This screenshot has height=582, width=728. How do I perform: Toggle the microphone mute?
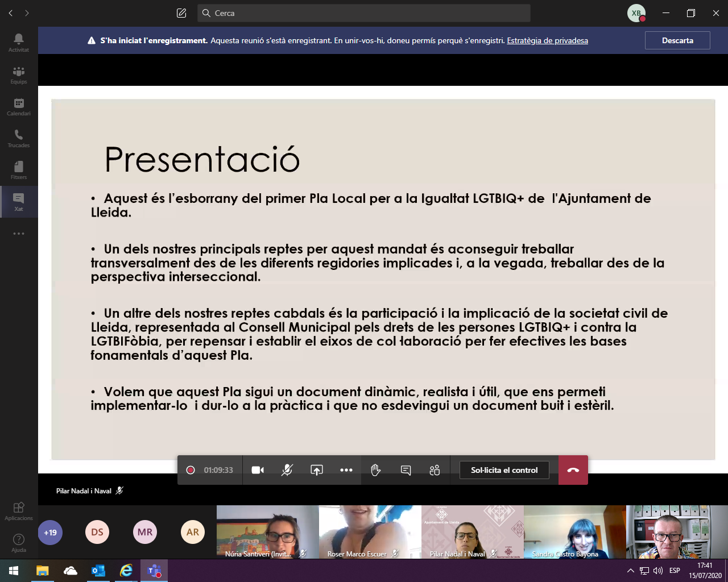click(x=287, y=470)
